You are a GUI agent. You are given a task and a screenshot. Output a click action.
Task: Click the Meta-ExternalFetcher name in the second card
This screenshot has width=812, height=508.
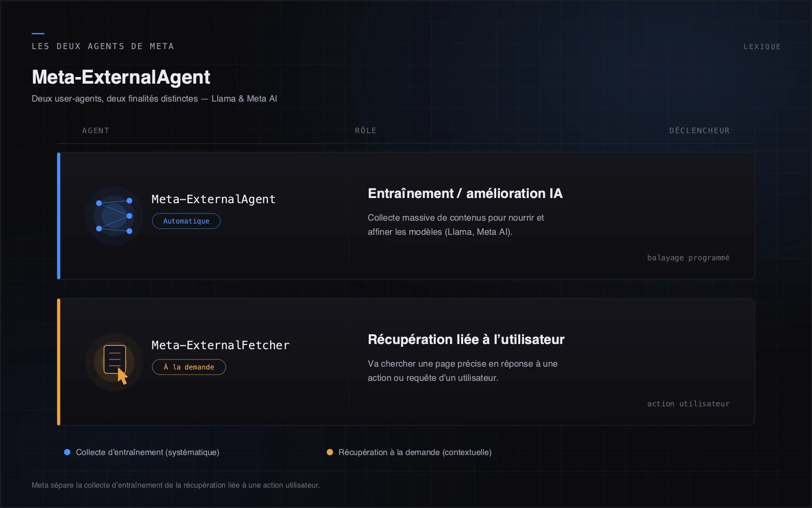click(x=220, y=345)
